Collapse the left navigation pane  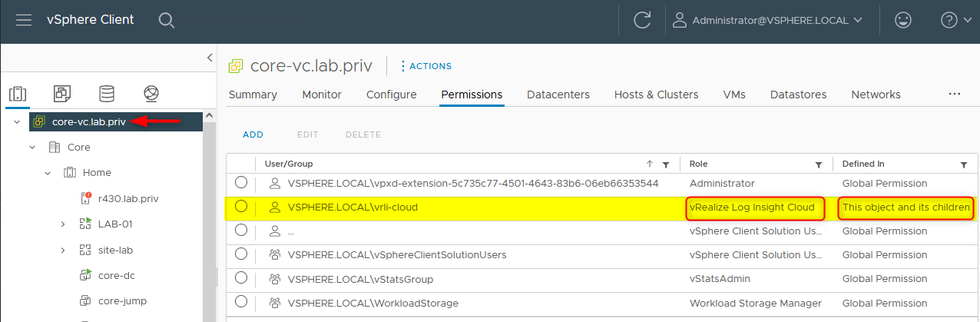[210, 58]
